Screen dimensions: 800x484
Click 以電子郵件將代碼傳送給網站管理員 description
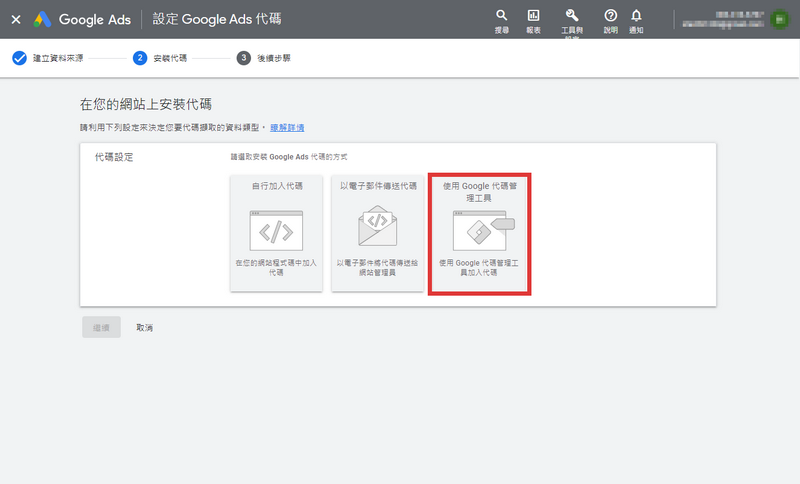click(x=378, y=268)
